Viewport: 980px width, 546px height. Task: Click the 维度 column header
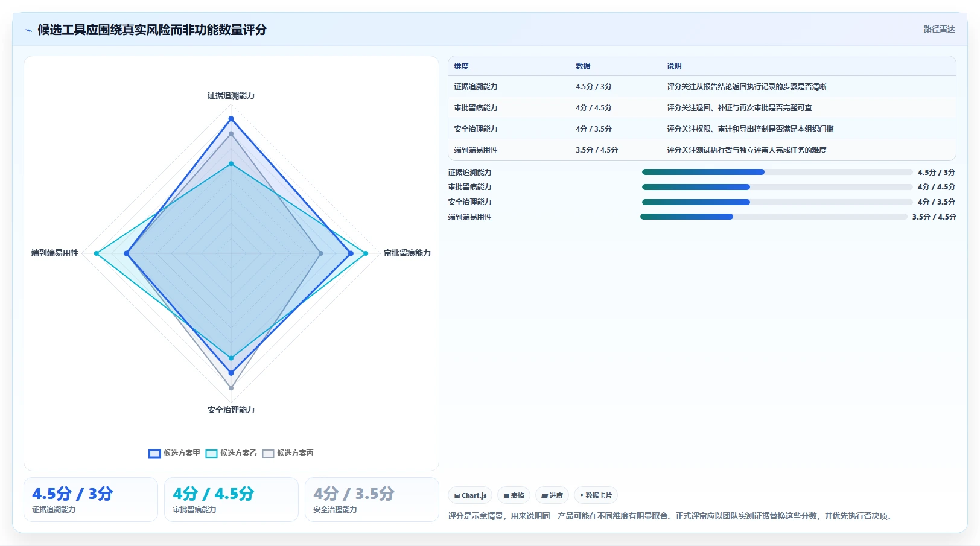pos(461,66)
